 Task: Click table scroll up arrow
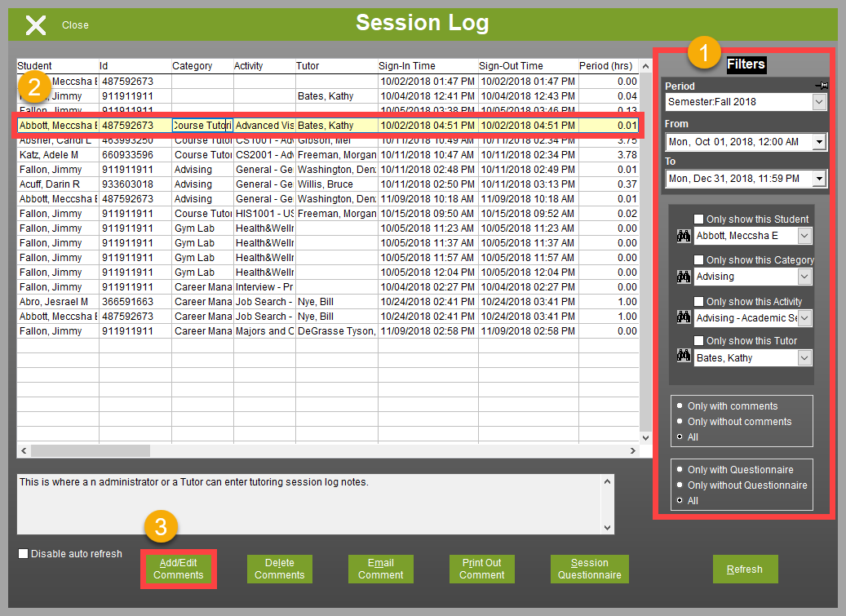pyautogui.click(x=645, y=66)
